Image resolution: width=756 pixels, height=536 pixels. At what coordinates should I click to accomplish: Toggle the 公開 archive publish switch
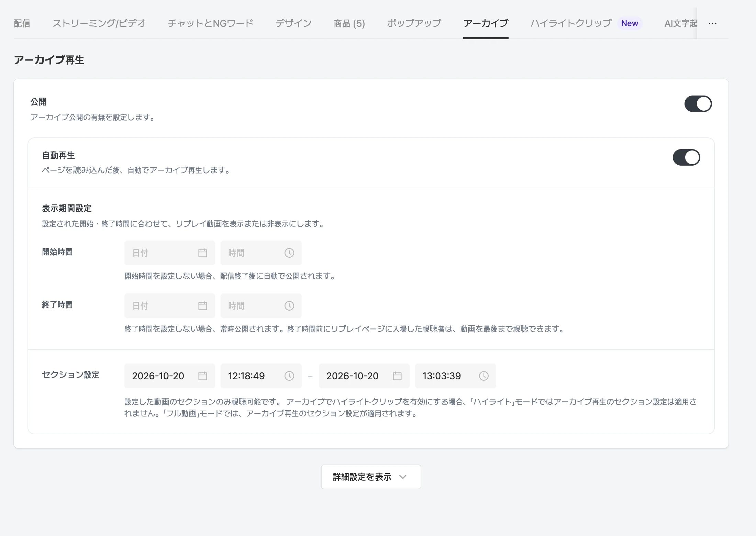coord(698,104)
